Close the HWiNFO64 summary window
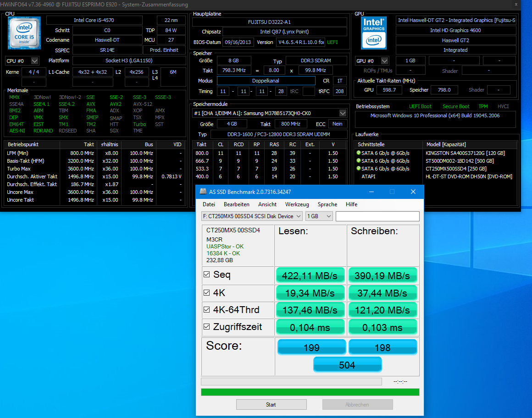The image size is (532, 418). (x=516, y=5)
